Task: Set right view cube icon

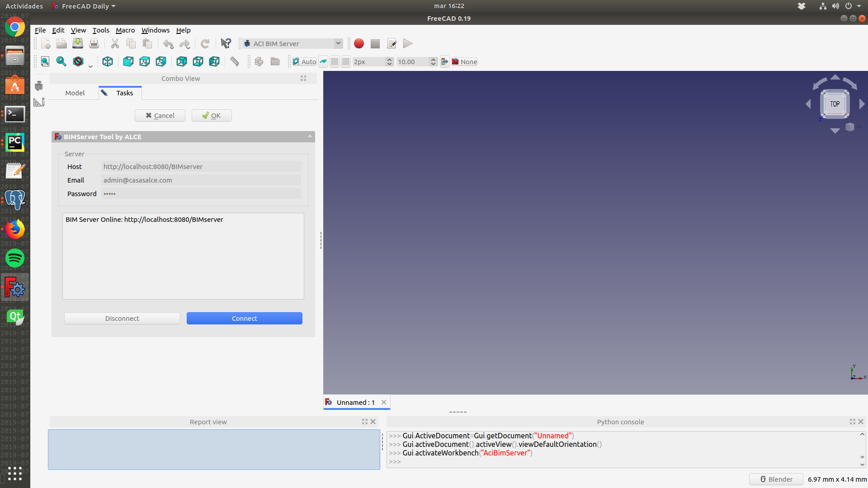Action: point(161,61)
